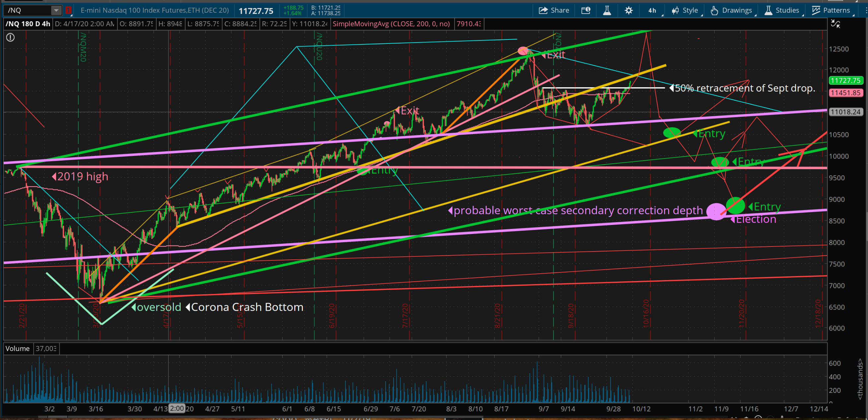Expand the /NQ symbol dropdown arrow
Screen dimensions: 868x420
56,10
